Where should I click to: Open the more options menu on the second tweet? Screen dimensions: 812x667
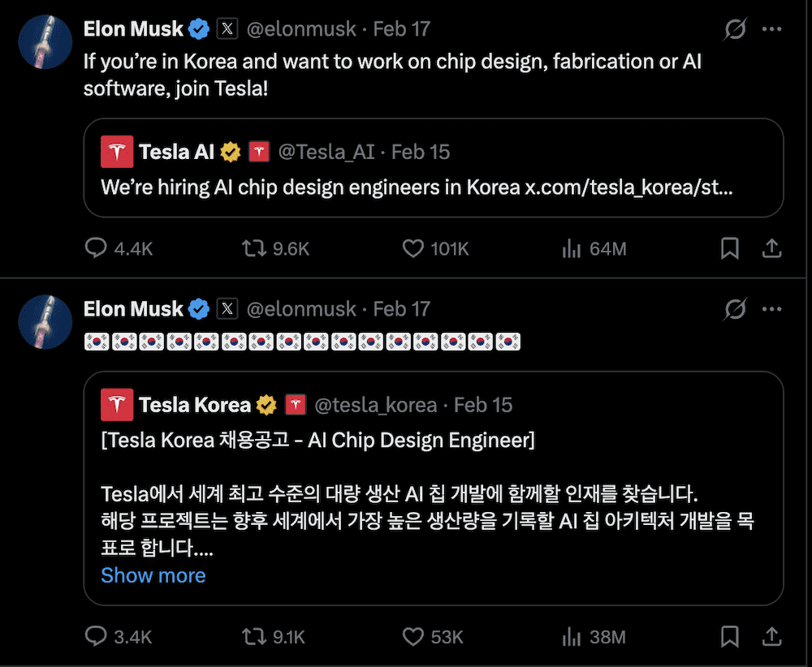click(x=774, y=309)
